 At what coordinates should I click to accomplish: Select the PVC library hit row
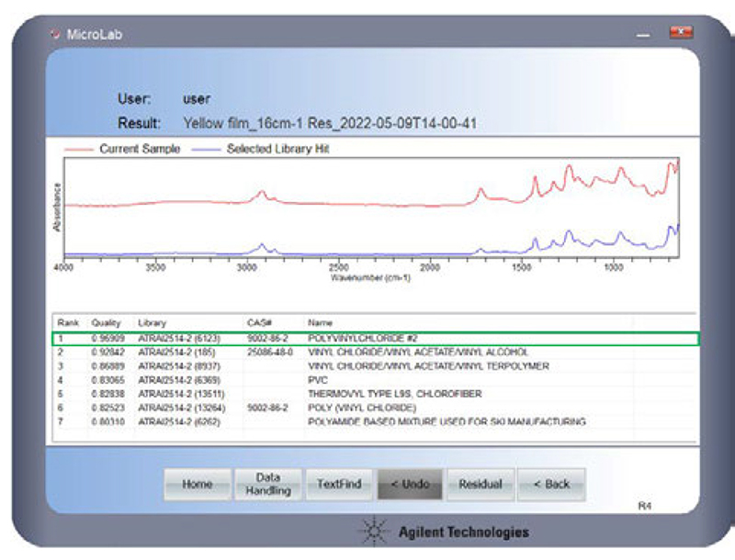click(x=376, y=380)
